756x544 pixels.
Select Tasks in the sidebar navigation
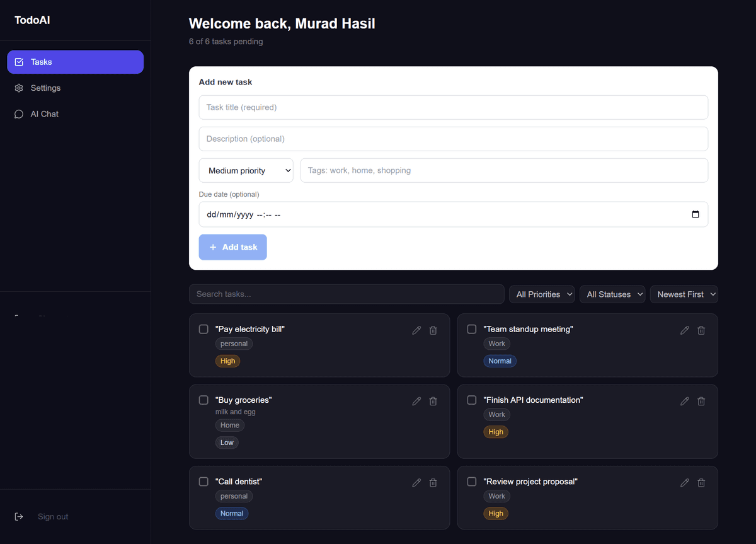pyautogui.click(x=75, y=62)
